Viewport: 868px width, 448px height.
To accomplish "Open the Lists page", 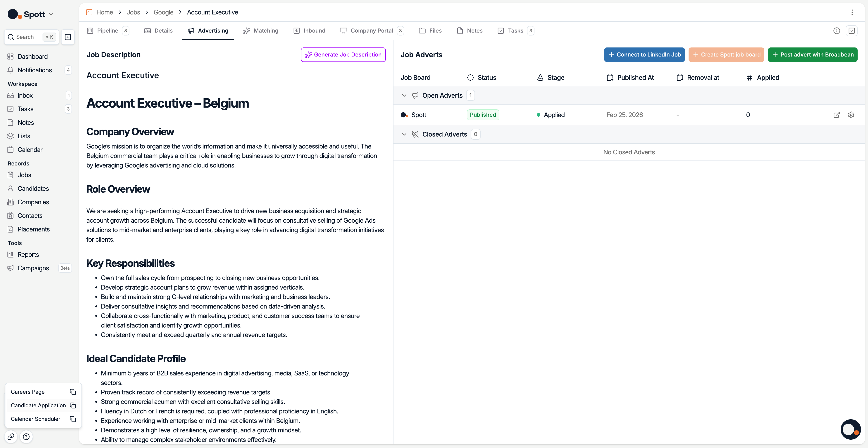I will coord(24,136).
